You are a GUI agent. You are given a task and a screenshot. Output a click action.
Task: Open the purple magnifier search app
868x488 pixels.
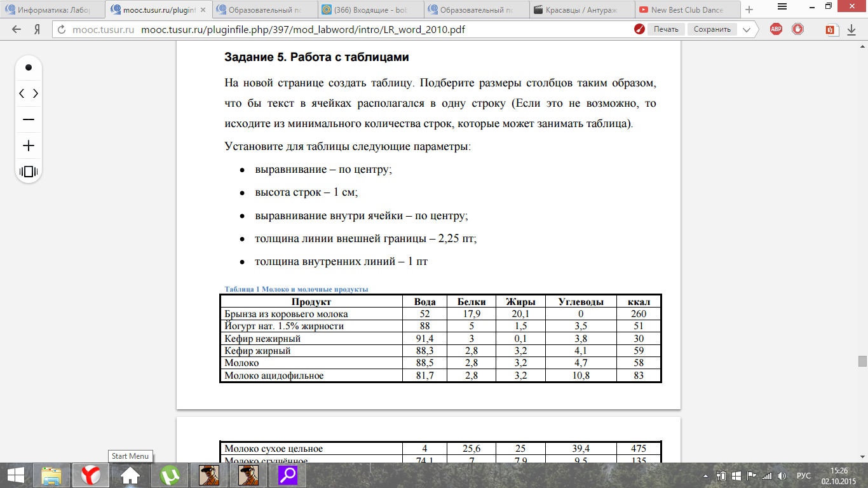click(x=288, y=475)
